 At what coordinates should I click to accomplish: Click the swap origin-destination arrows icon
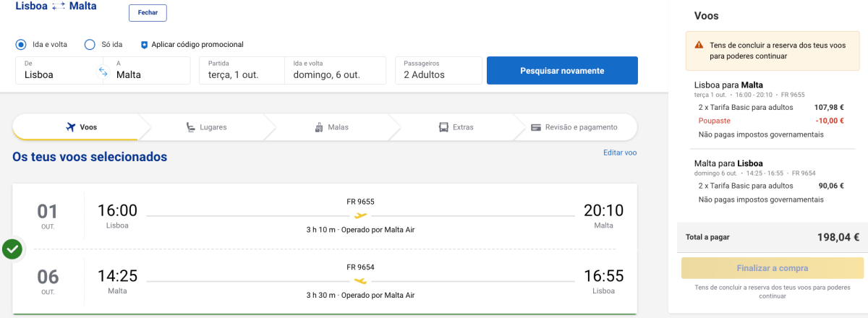pos(103,71)
